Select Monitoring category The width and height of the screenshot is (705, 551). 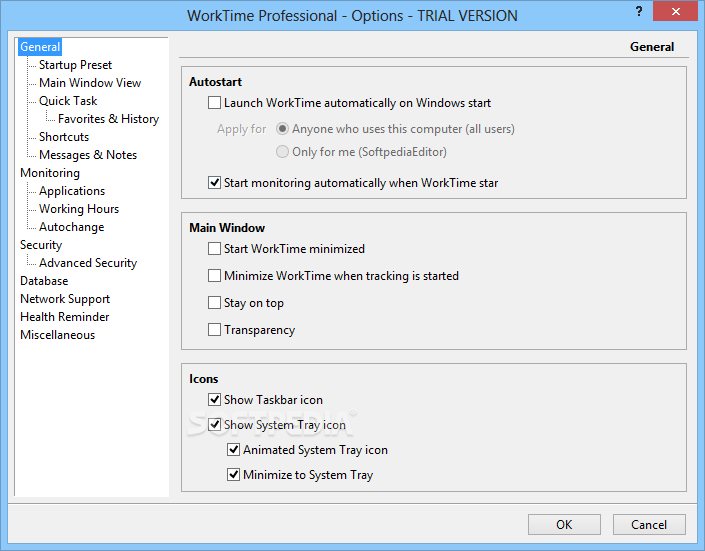click(x=50, y=173)
